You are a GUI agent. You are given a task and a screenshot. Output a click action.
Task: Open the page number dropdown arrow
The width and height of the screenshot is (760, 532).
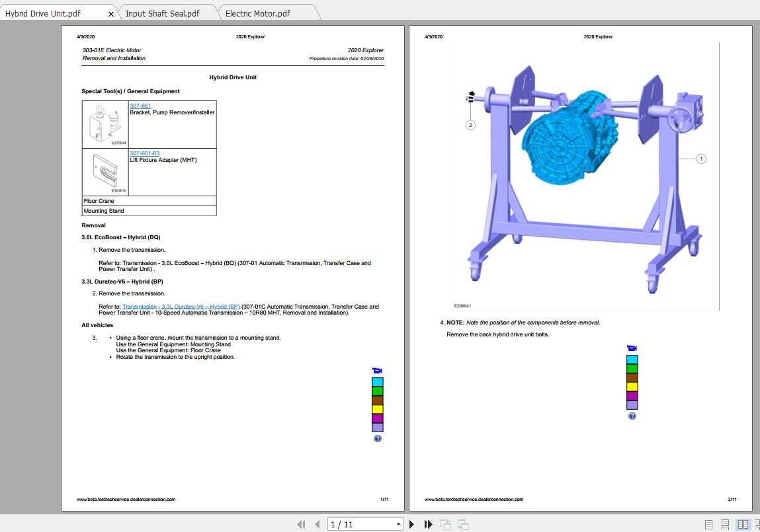point(398,524)
